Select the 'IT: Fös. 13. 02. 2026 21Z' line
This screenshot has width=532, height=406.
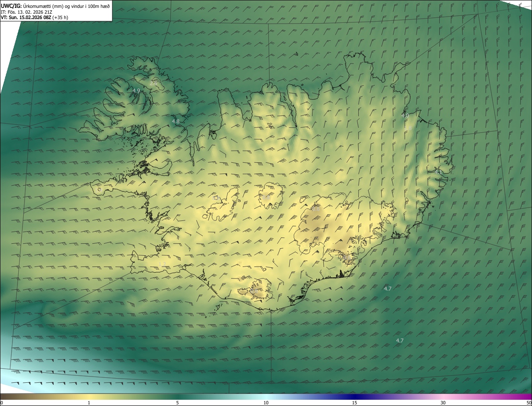coord(27,12)
